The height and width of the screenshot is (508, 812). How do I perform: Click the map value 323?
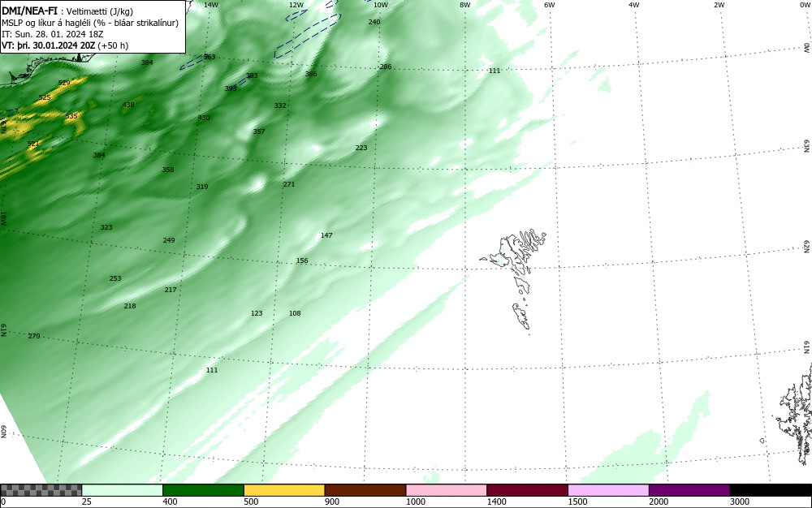[x=106, y=227]
